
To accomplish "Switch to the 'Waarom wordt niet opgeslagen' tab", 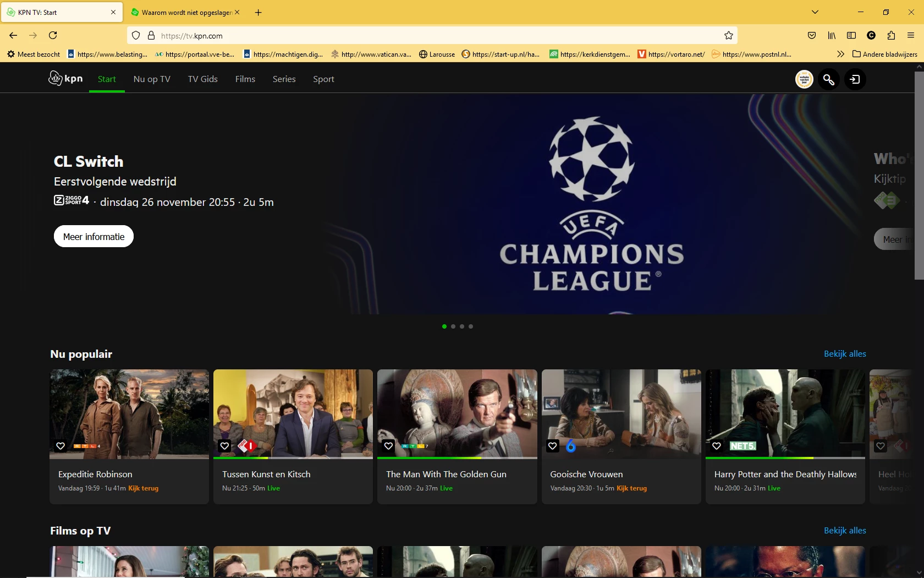I will tap(186, 12).
